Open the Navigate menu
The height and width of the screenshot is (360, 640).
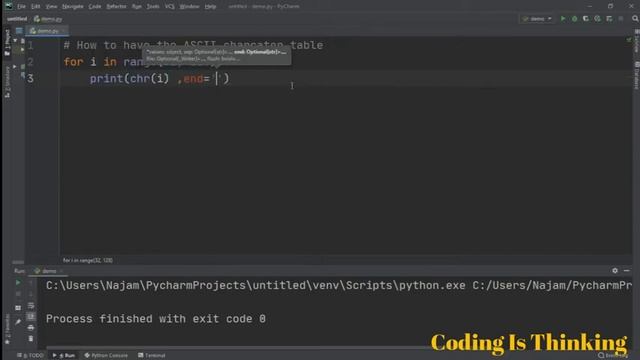[73, 7]
